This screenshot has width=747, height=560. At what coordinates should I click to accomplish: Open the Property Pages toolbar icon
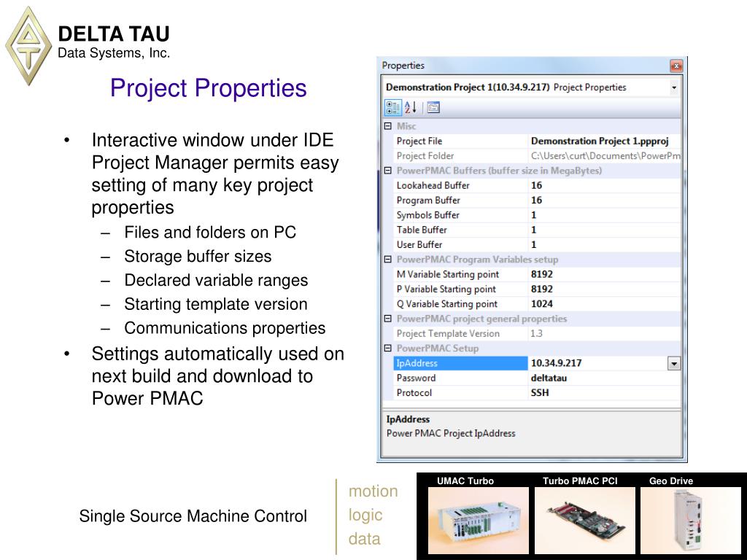(x=433, y=107)
